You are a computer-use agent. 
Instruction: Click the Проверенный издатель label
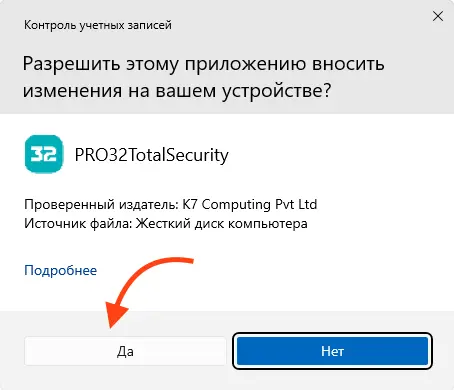pyautogui.click(x=101, y=204)
